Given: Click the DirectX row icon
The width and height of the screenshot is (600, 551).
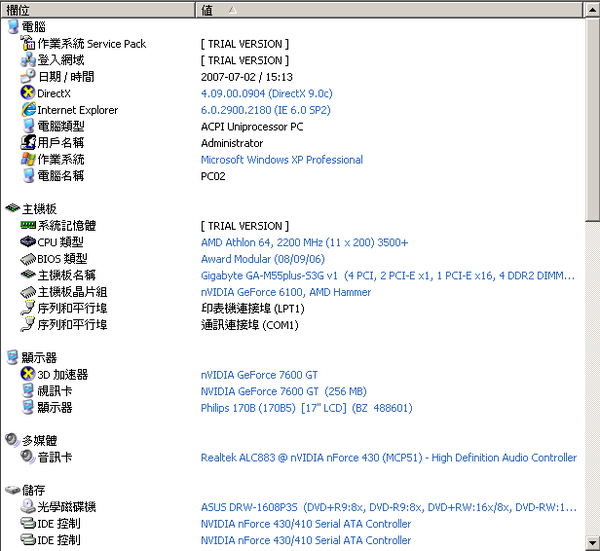Looking at the screenshot, I should point(28,93).
